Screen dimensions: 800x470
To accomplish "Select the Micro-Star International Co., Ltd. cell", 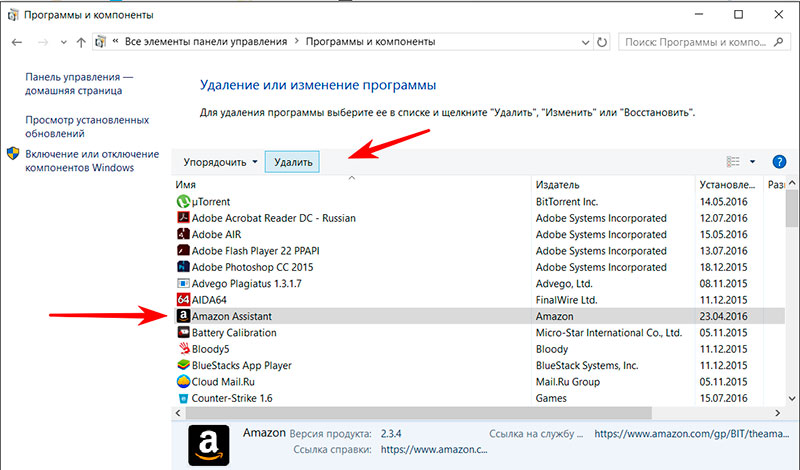I will (609, 332).
